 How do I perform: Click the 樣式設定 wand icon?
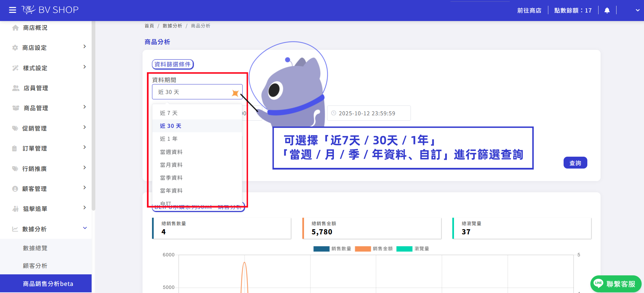coord(15,68)
